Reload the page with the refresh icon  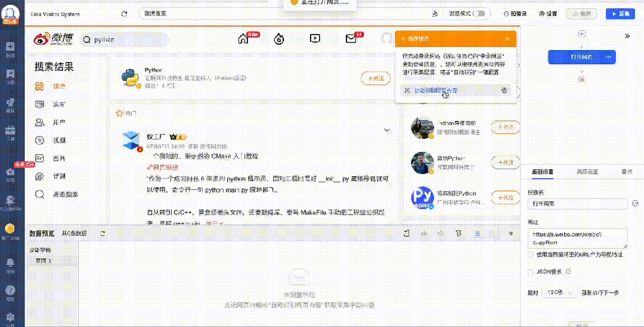click(x=125, y=14)
